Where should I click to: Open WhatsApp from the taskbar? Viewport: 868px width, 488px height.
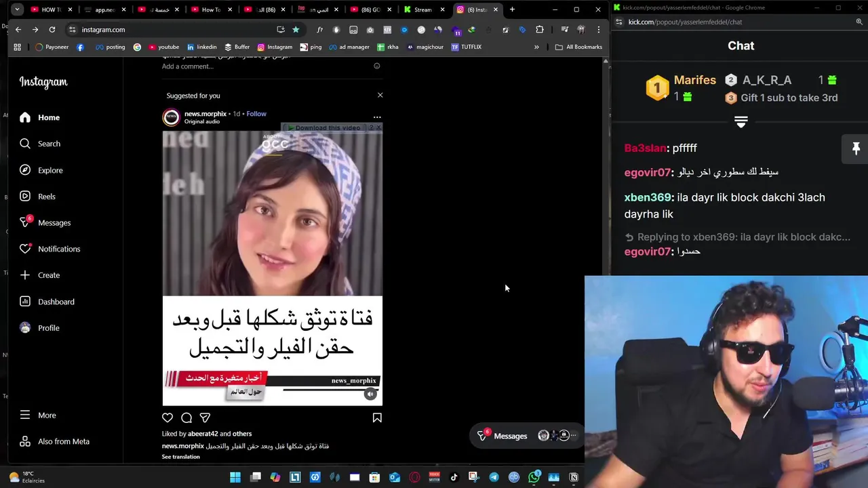pos(534,477)
